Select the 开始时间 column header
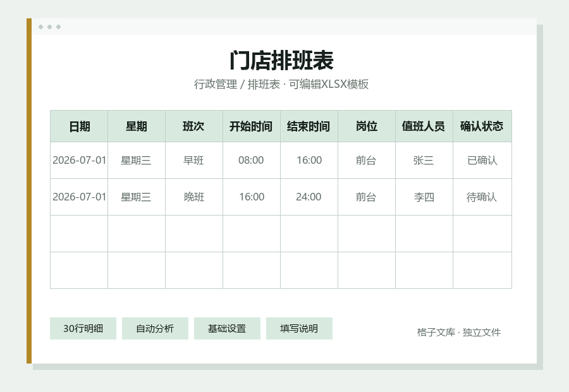Image resolution: width=569 pixels, height=392 pixels. click(x=252, y=126)
